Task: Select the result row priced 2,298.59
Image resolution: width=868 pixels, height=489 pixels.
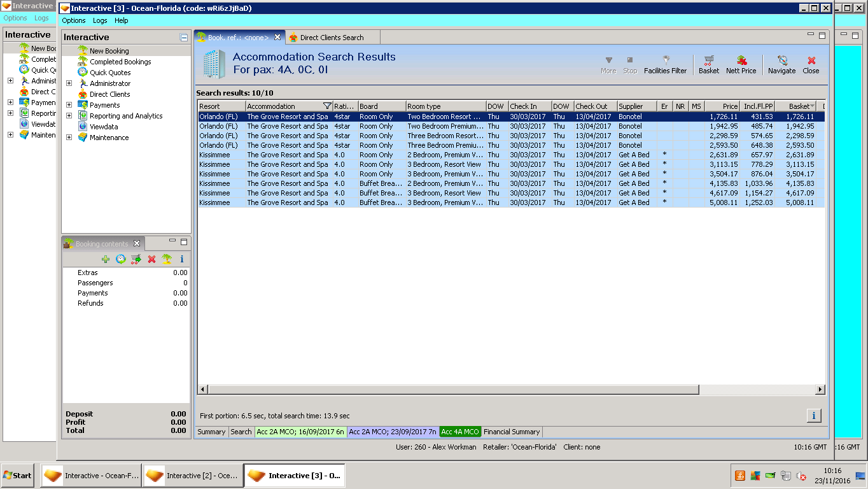Action: (511, 136)
